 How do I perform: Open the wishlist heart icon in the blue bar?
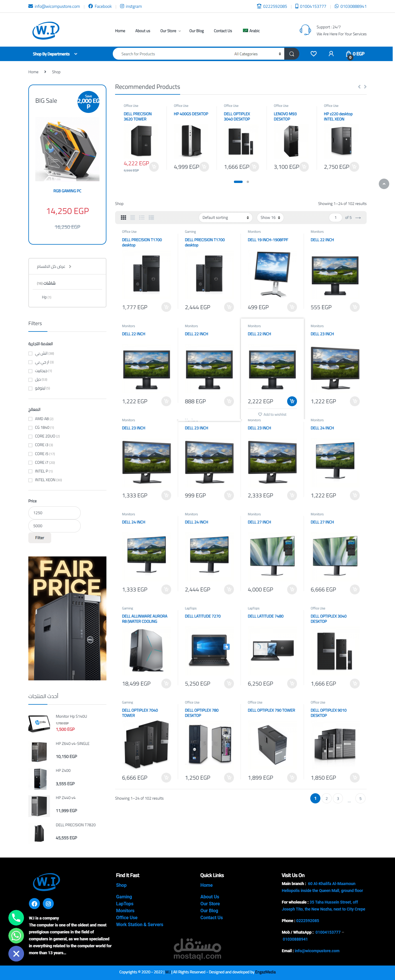tap(313, 54)
